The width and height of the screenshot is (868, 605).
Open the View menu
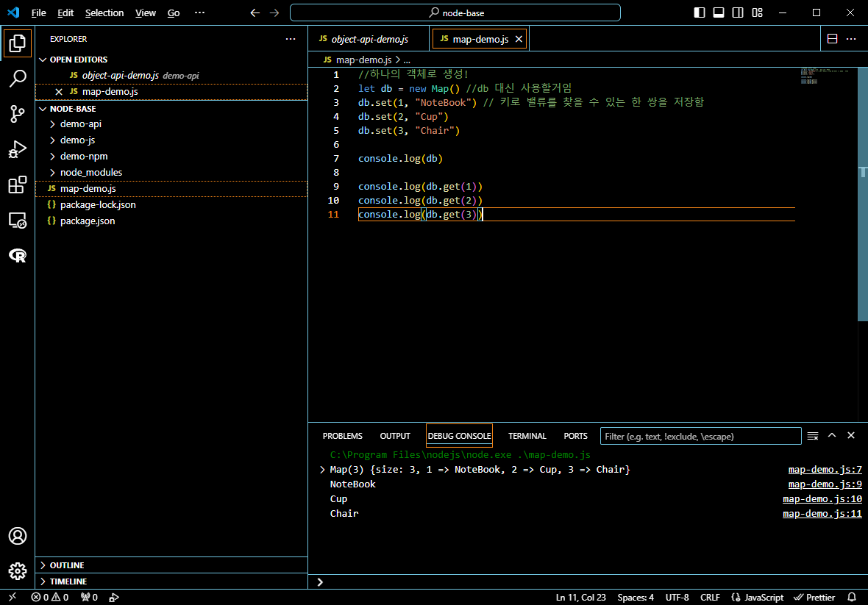click(x=146, y=12)
